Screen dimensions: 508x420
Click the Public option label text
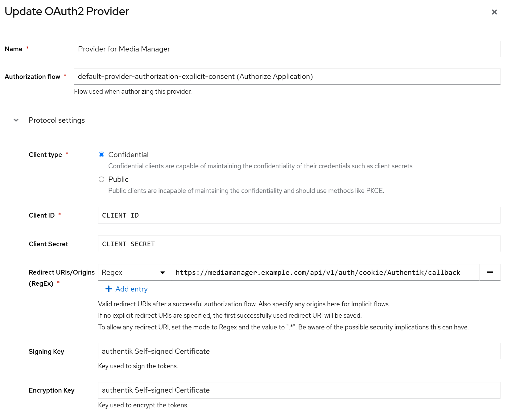point(118,179)
